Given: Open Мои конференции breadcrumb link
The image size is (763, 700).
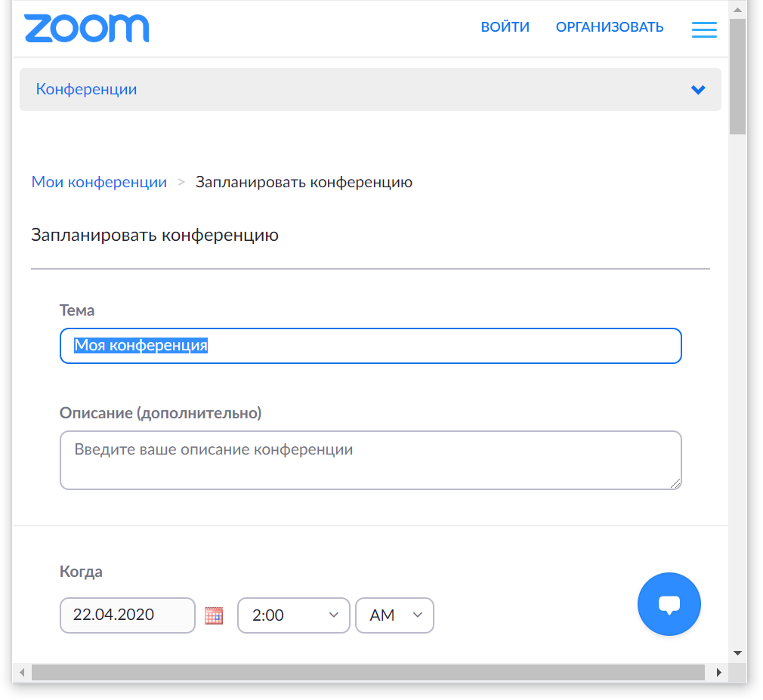Looking at the screenshot, I should 99,182.
